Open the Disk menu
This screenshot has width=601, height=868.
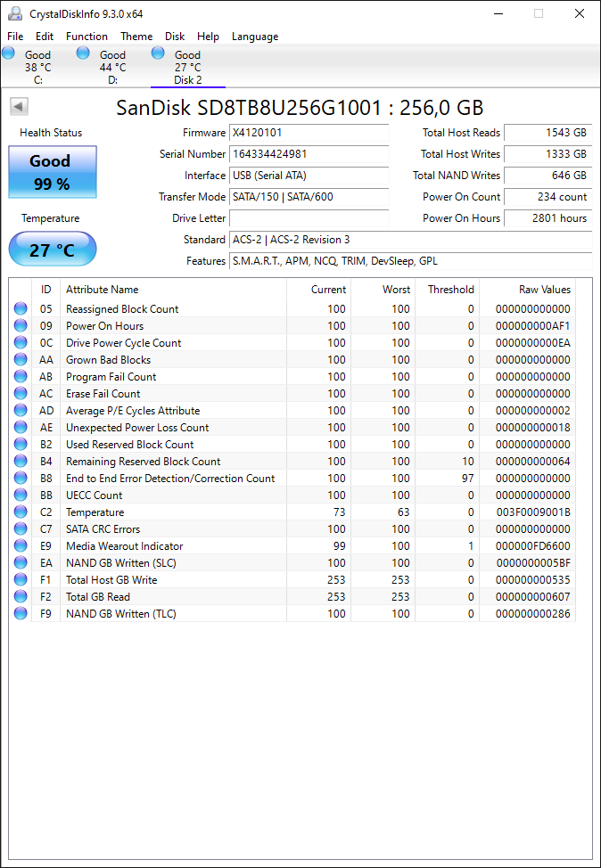175,37
